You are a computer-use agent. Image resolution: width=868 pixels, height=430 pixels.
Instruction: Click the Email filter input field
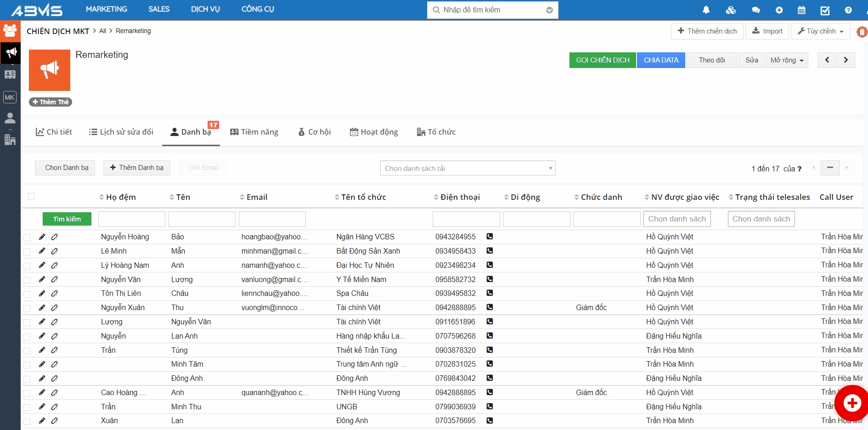click(272, 219)
